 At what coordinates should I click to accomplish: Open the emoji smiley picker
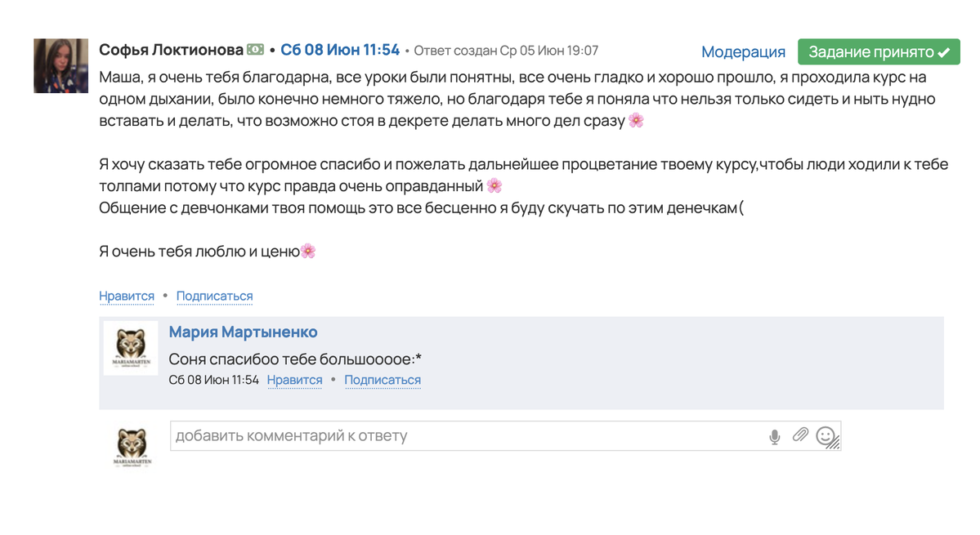(826, 435)
